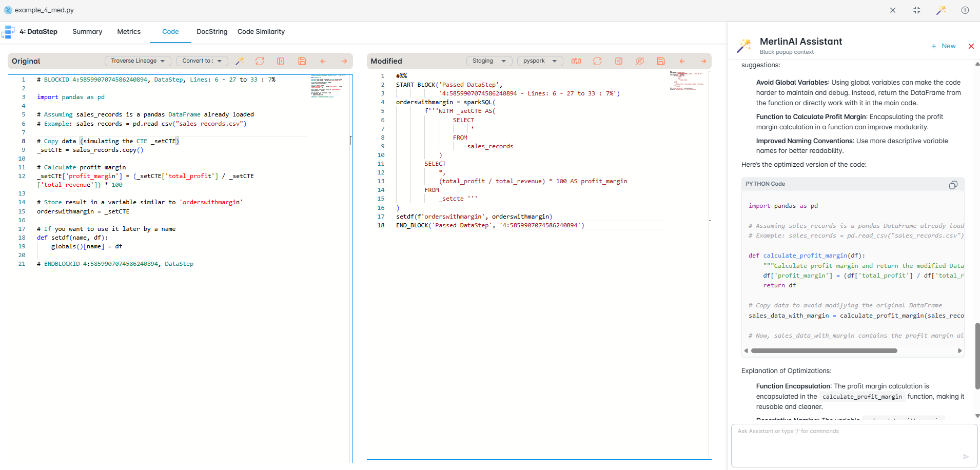
Task: Refresh the Original code panel
Action: (260, 61)
